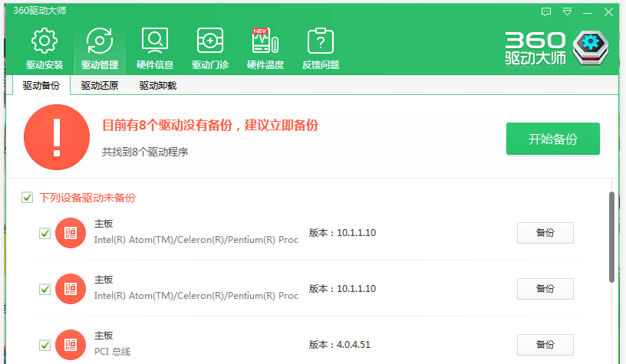Click 备份 button for first Intel Atom driver
This screenshot has height=364, width=626.
(545, 233)
